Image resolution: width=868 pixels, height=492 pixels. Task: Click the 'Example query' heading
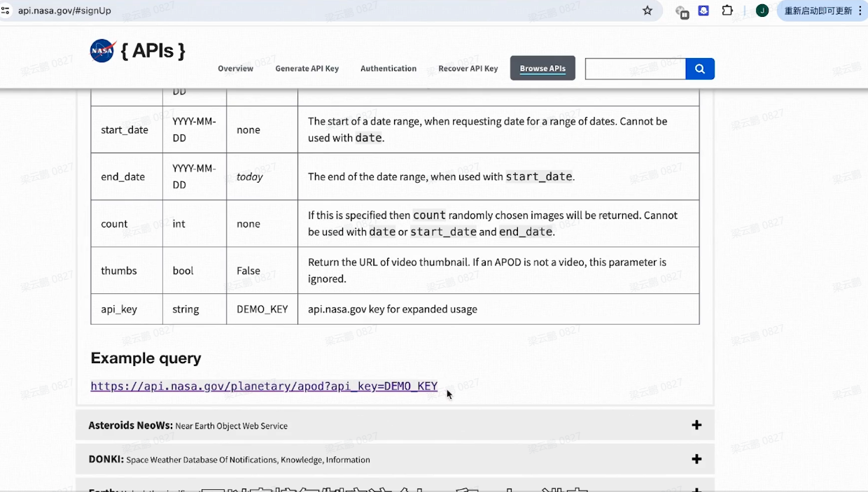[x=146, y=358]
